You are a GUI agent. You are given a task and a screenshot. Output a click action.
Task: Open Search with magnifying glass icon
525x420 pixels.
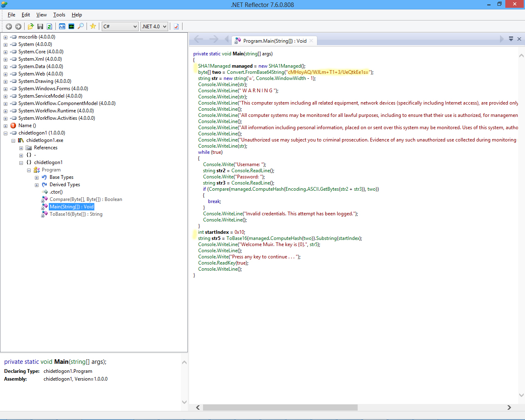pos(81,26)
